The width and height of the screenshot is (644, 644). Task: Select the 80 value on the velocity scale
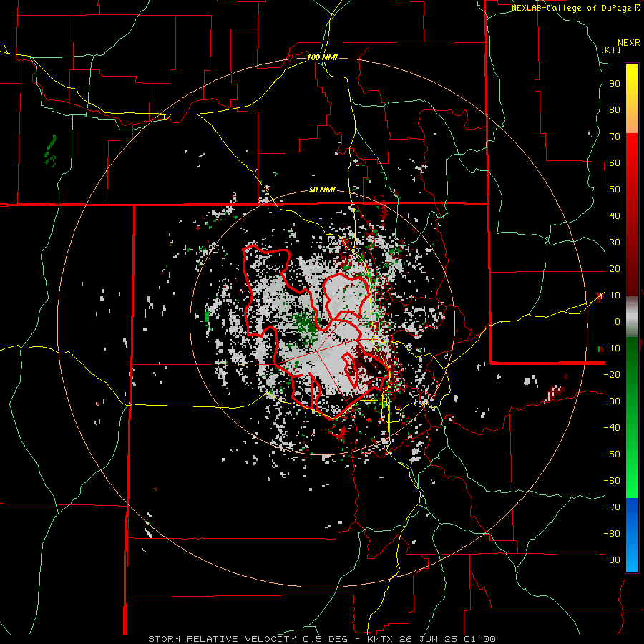[615, 109]
